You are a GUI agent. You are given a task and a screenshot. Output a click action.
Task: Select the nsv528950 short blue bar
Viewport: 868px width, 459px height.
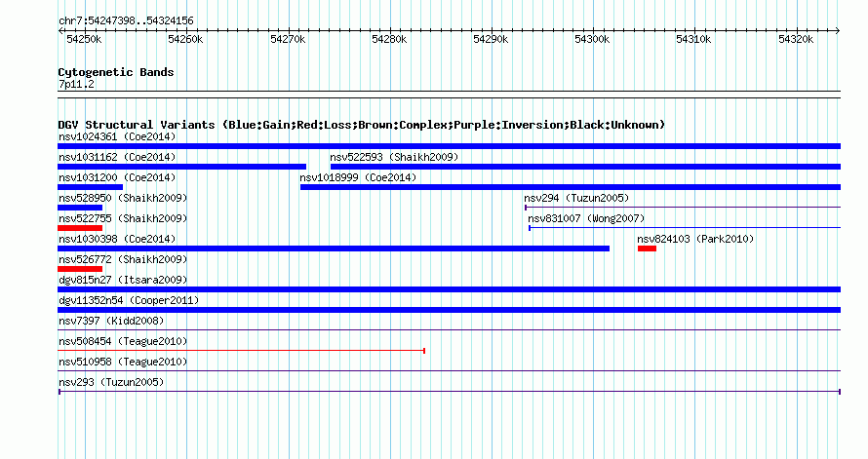pyautogui.click(x=80, y=208)
